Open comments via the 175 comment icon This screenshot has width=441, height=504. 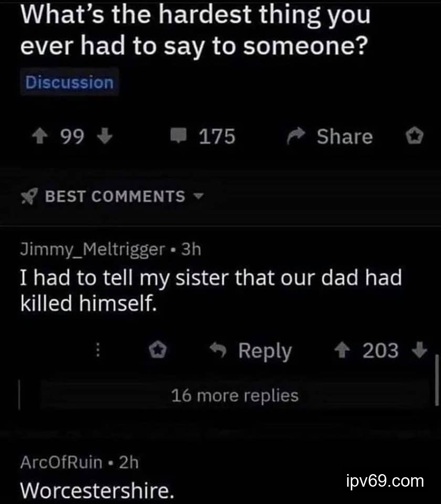178,137
